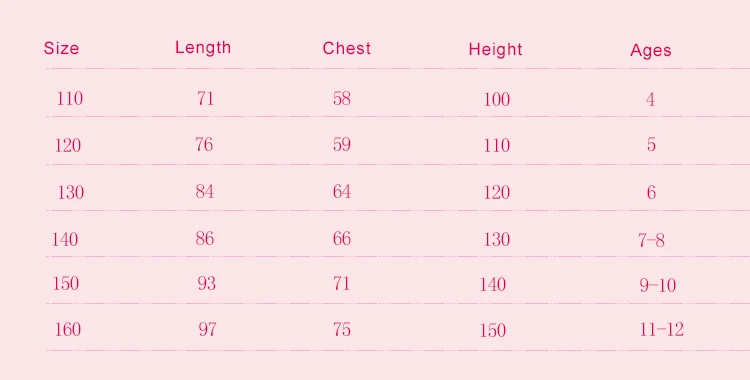Click the Chest column header
The image size is (750, 380).
[346, 48]
